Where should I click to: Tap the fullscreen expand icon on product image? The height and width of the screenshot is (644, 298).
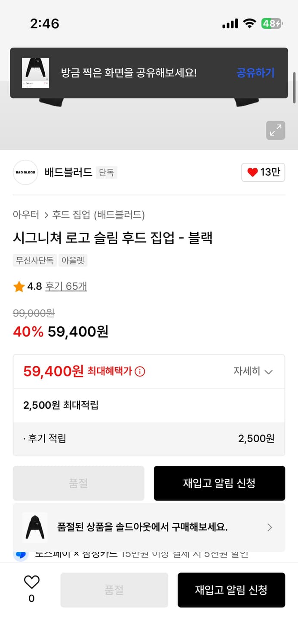pos(275,130)
